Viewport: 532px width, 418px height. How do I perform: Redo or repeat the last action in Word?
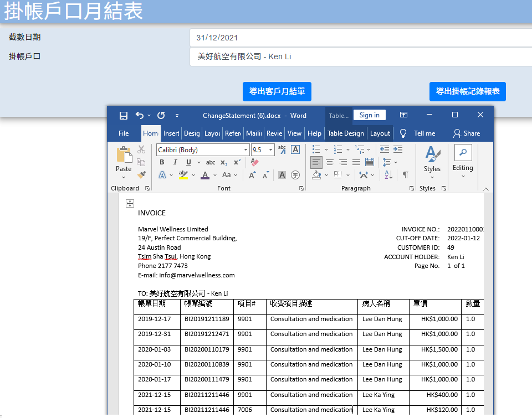(161, 116)
